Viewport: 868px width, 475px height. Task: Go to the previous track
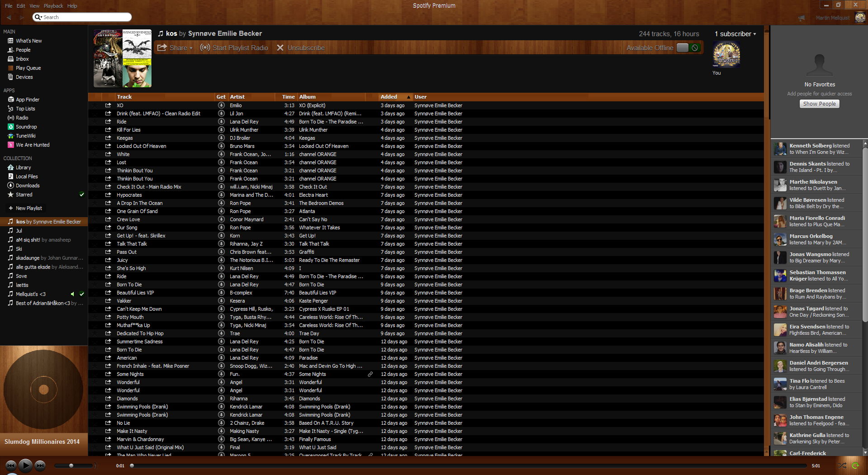pyautogui.click(x=11, y=465)
